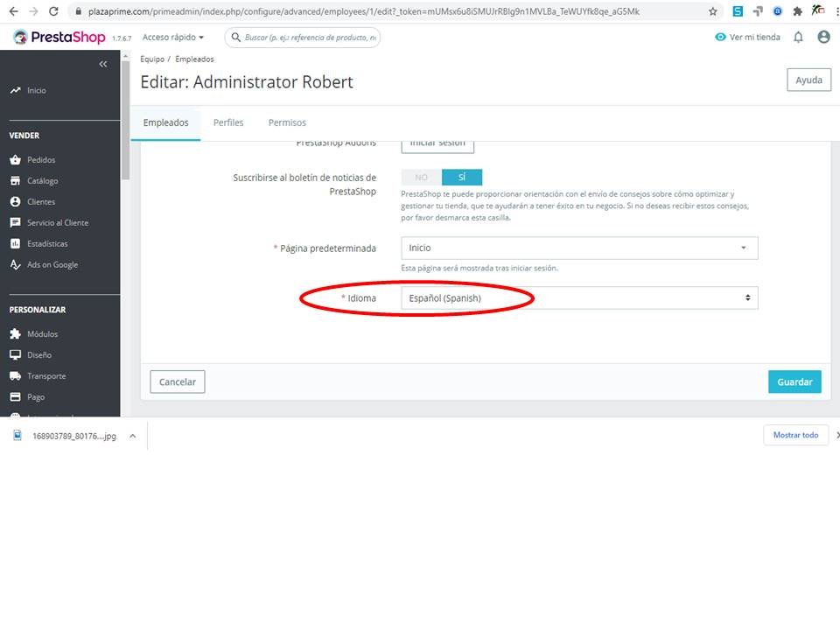The image size is (840, 630).
Task: Click the Ads on Google icon
Action: coord(15,264)
